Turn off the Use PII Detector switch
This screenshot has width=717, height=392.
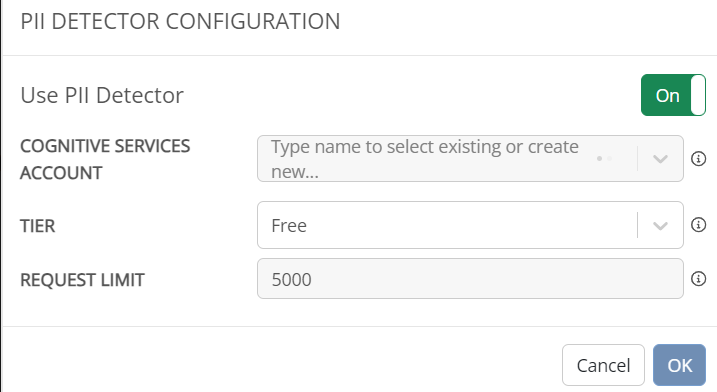(673, 95)
